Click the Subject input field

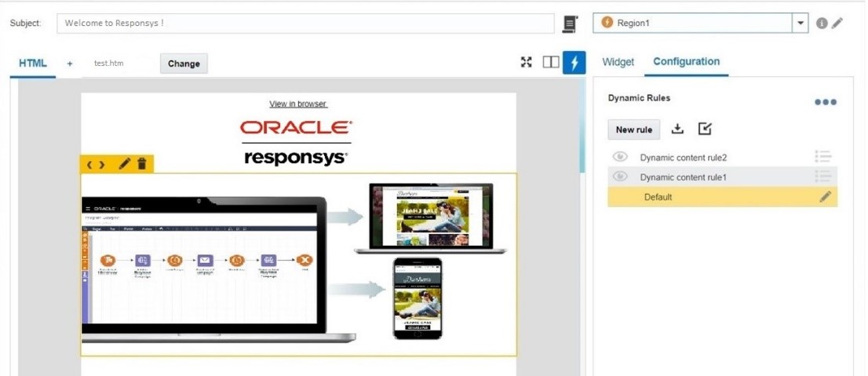tap(305, 24)
